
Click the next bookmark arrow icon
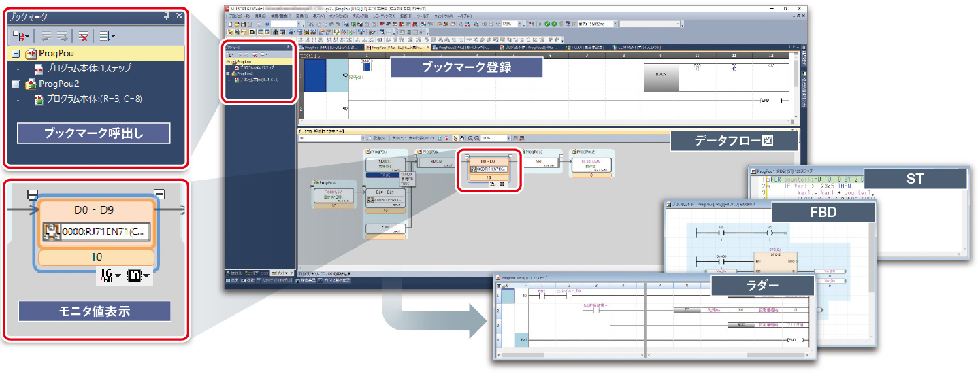point(61,36)
